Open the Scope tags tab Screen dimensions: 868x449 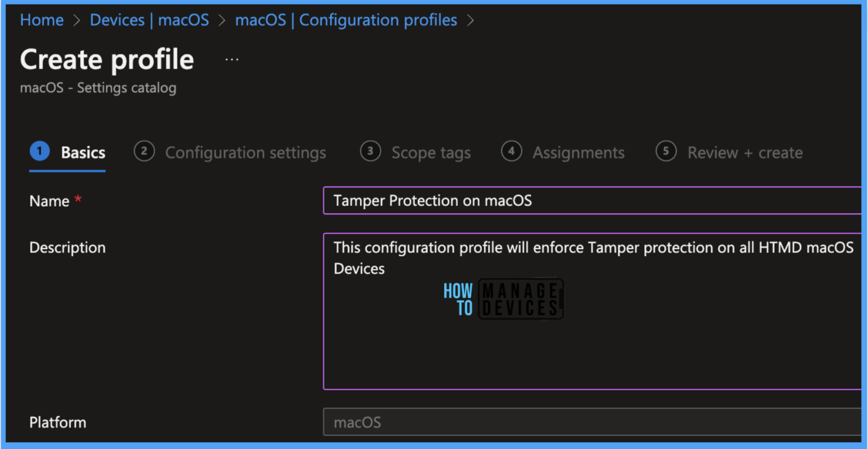click(x=431, y=151)
